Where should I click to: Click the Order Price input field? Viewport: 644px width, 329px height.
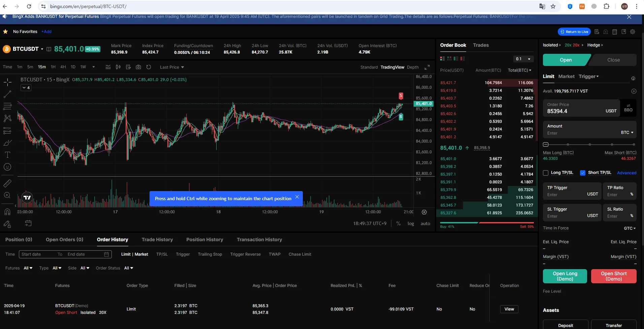tap(581, 108)
